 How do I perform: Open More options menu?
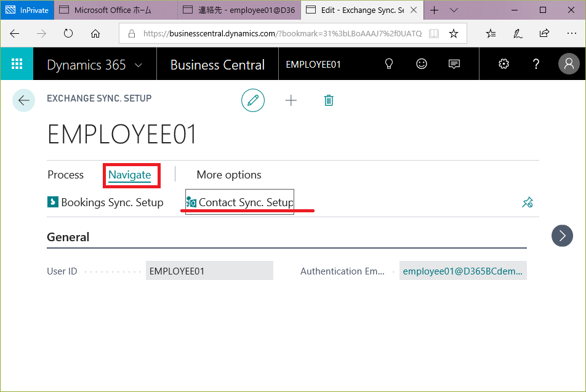coord(229,175)
